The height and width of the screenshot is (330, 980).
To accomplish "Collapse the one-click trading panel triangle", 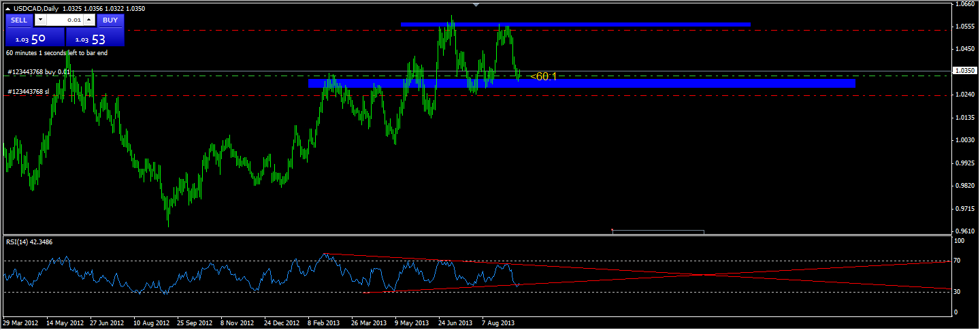I will tap(8, 8).
